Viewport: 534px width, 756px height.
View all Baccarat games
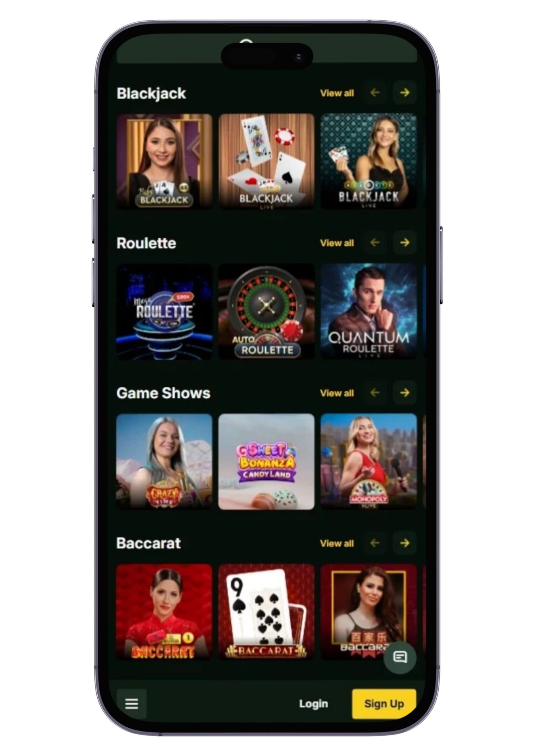[x=337, y=544]
